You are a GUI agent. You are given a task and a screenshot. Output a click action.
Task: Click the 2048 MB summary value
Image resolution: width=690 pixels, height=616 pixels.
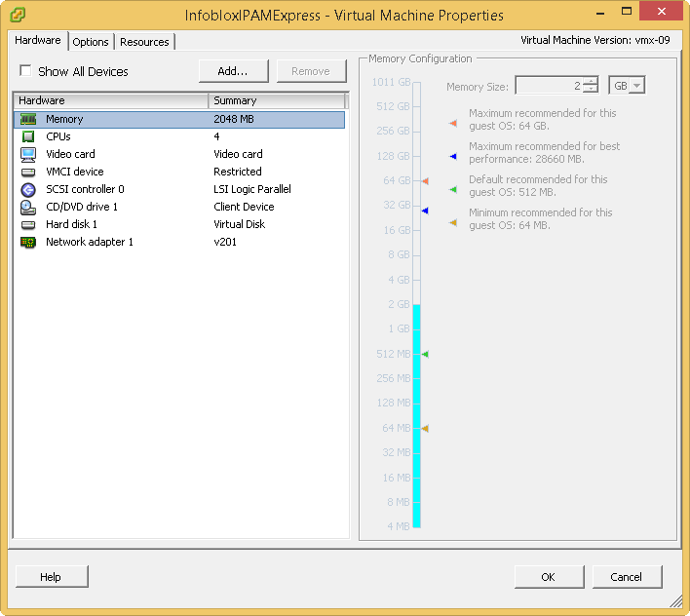(x=234, y=119)
